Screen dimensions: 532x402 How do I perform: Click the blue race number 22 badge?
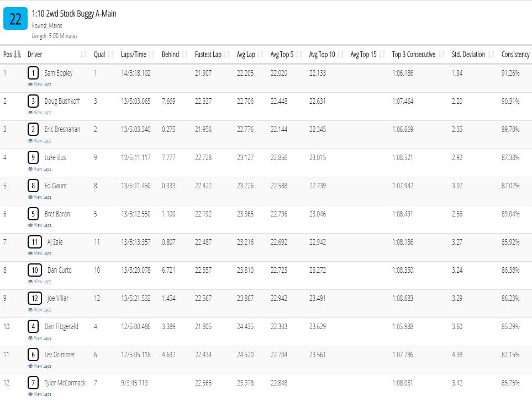point(15,19)
